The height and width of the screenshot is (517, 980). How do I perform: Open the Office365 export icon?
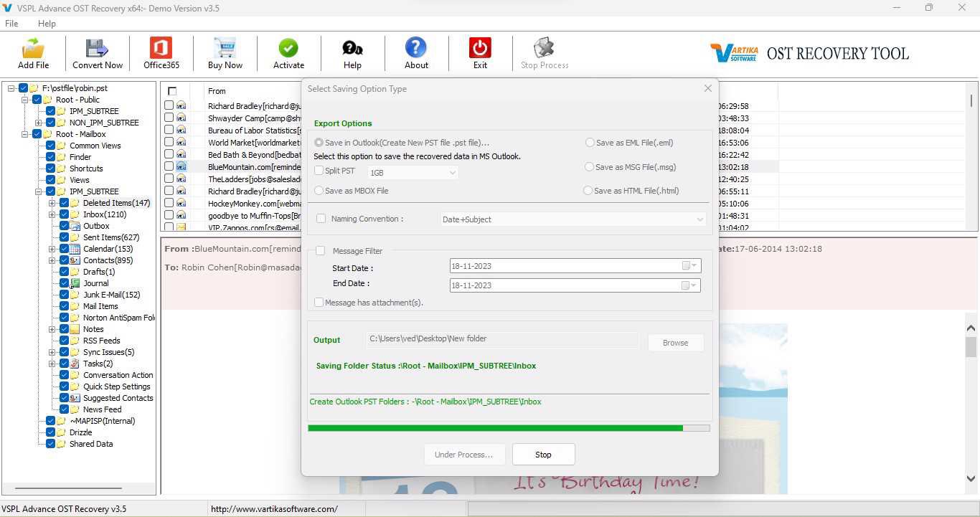tap(161, 48)
